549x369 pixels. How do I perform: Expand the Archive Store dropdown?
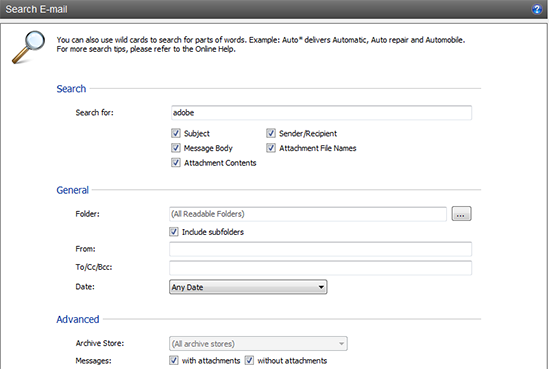(x=258, y=343)
